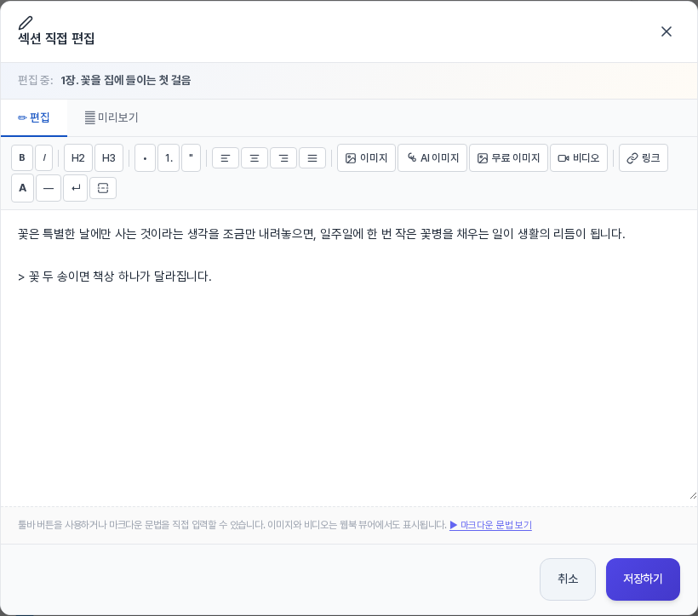
Task: Insert a line break
Action: (75, 188)
